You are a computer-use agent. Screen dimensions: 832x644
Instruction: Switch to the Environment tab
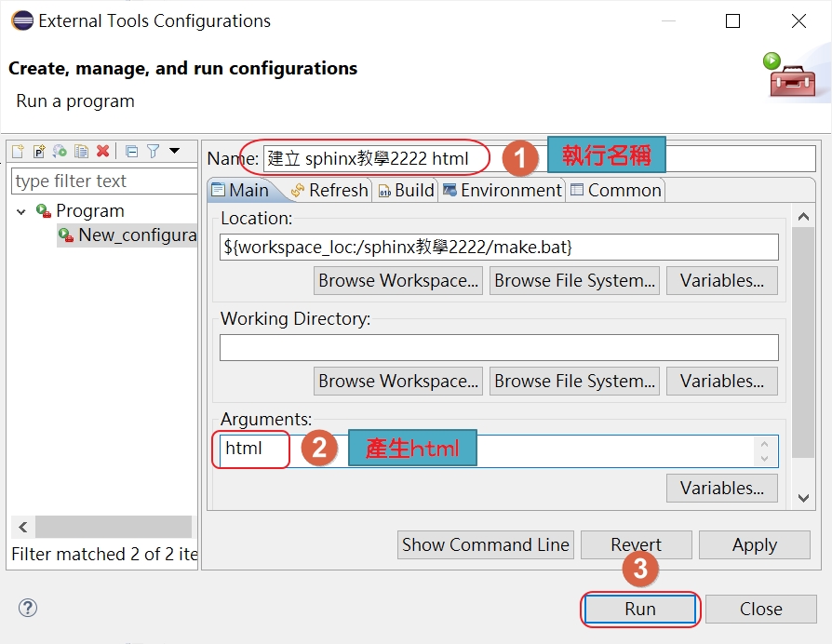pyautogui.click(x=502, y=190)
